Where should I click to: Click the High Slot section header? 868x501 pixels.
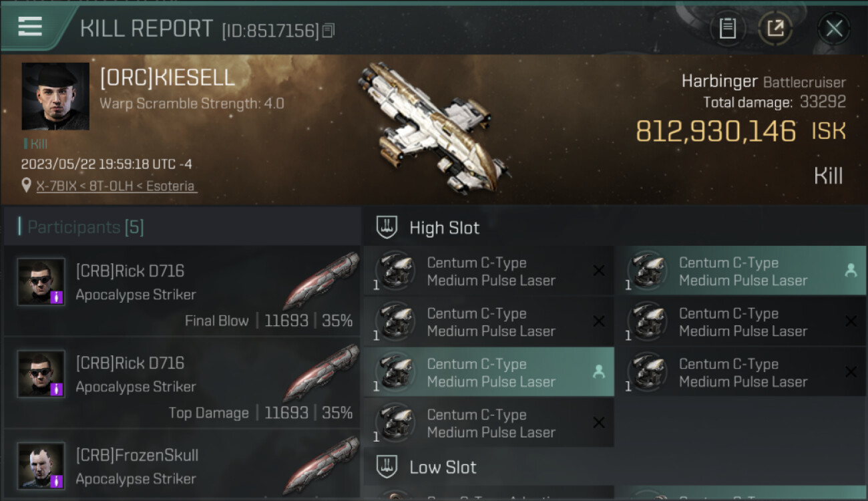(444, 228)
